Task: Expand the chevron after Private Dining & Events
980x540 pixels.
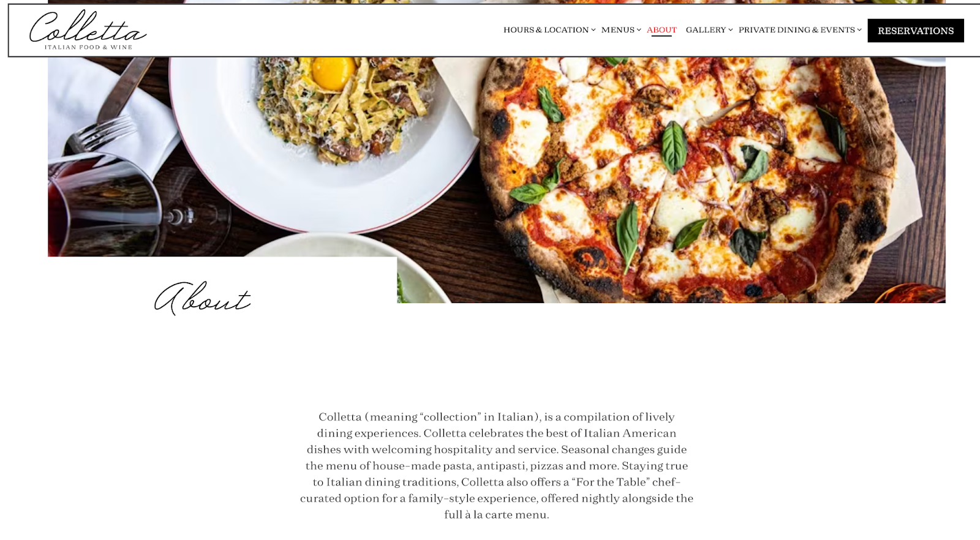Action: tap(859, 30)
